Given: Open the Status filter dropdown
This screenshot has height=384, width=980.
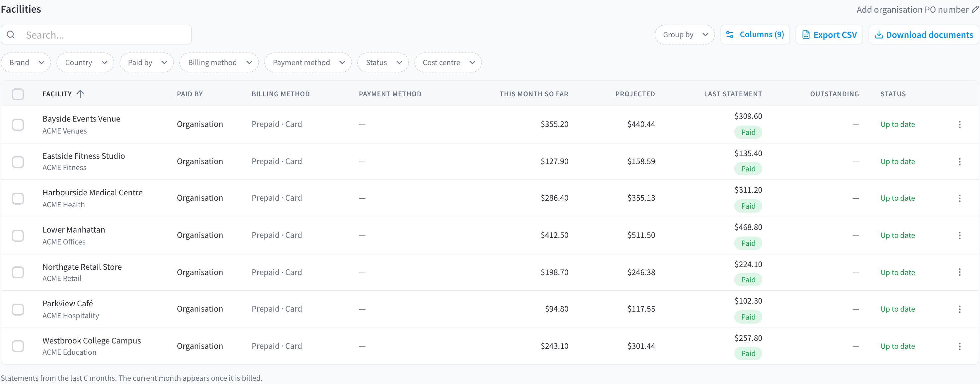Looking at the screenshot, I should (x=383, y=62).
